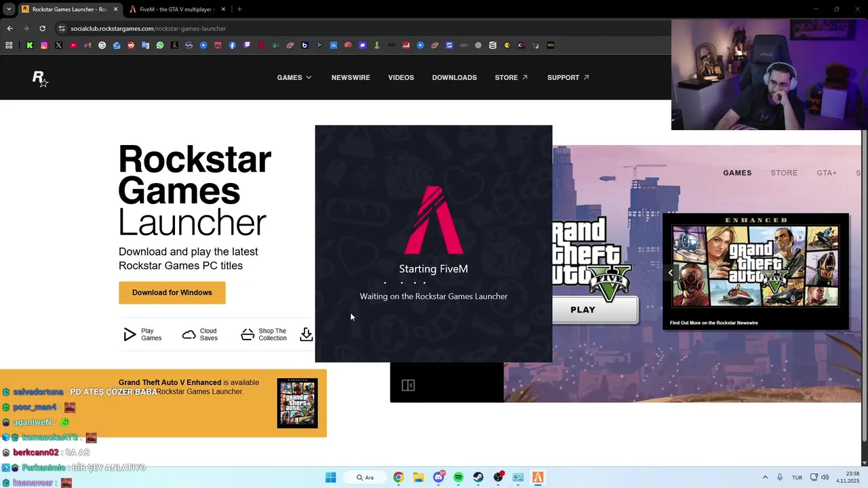
Task: Click the download arrow feature icon
Action: point(307,334)
